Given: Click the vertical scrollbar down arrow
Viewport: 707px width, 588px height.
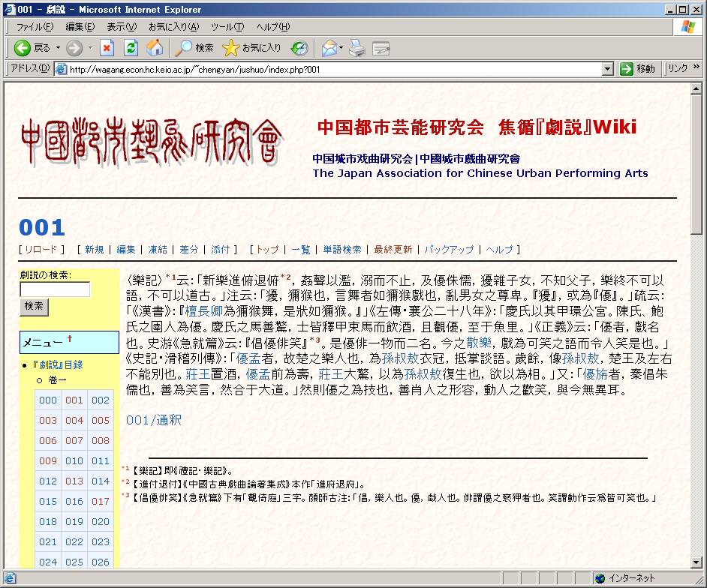Looking at the screenshot, I should (696, 563).
